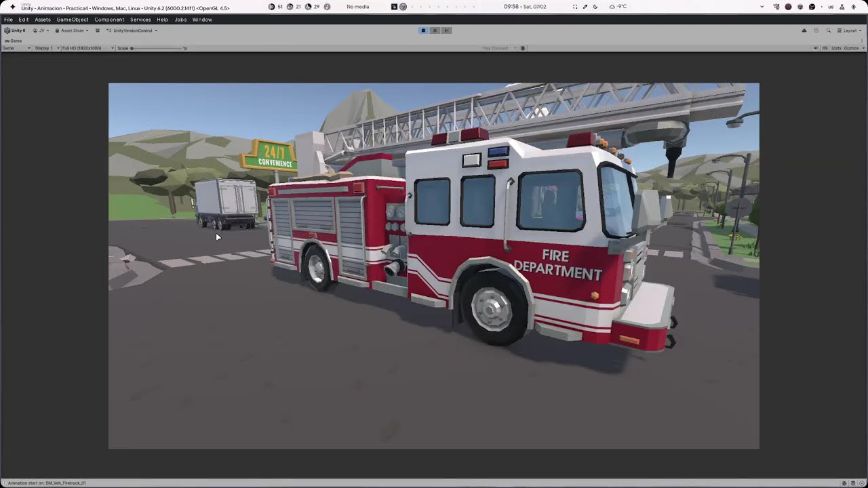Image resolution: width=868 pixels, height=488 pixels.
Task: Open the Jobs menu
Action: coord(180,20)
